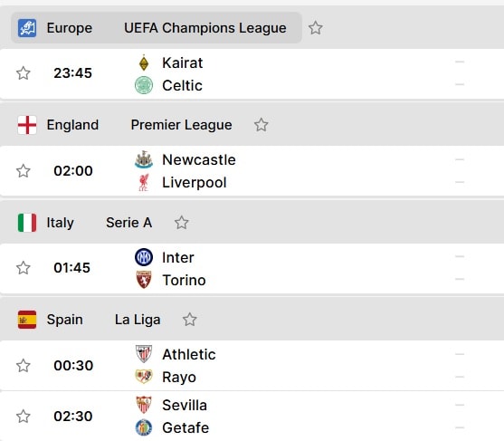
Task: Click the Sevilla club crest
Action: [x=144, y=405]
